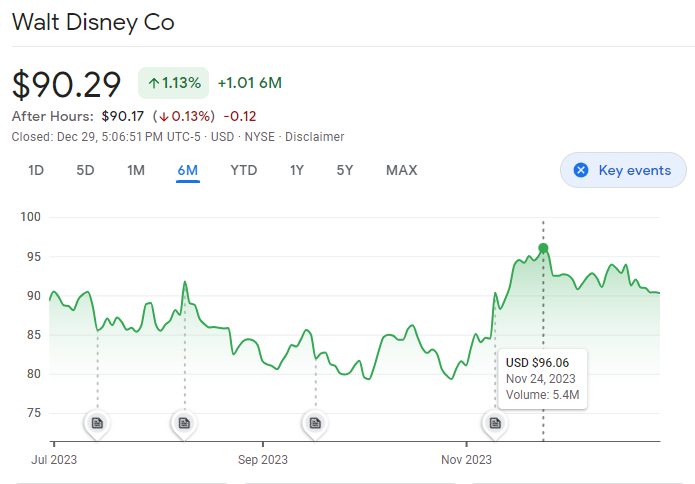Screen dimensions: 695x484
Task: Click the 100 y-axis label
Action: (x=31, y=217)
